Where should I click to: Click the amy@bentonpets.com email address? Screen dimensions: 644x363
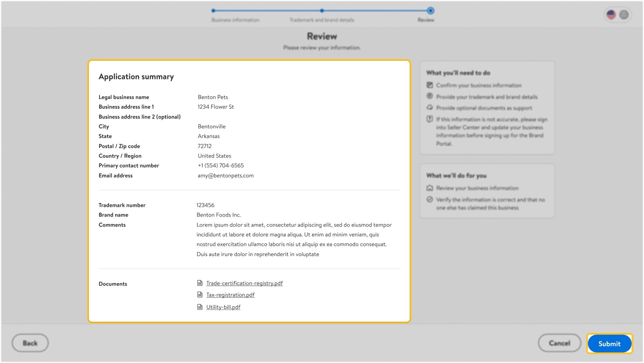(225, 175)
